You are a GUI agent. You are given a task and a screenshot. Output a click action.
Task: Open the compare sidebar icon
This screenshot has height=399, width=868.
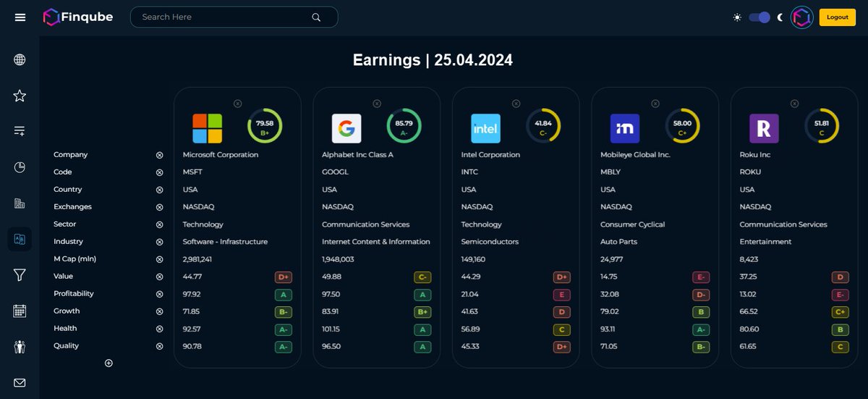point(20,239)
